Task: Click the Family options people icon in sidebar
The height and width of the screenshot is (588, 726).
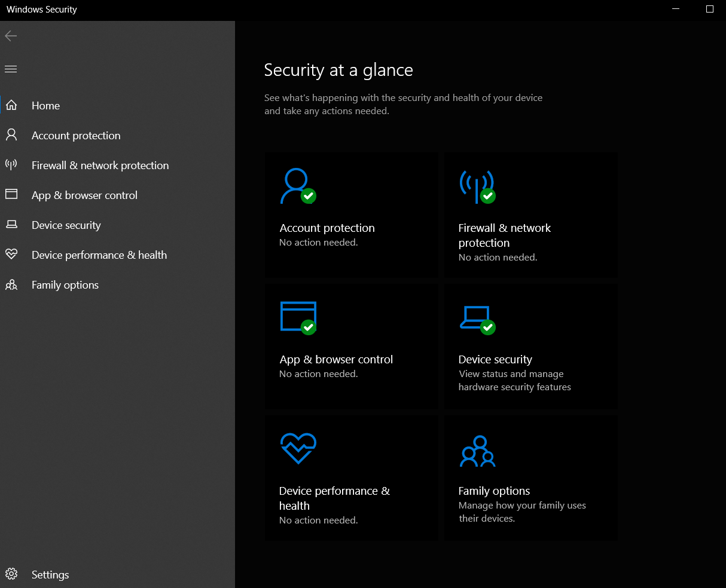Action: (11, 284)
